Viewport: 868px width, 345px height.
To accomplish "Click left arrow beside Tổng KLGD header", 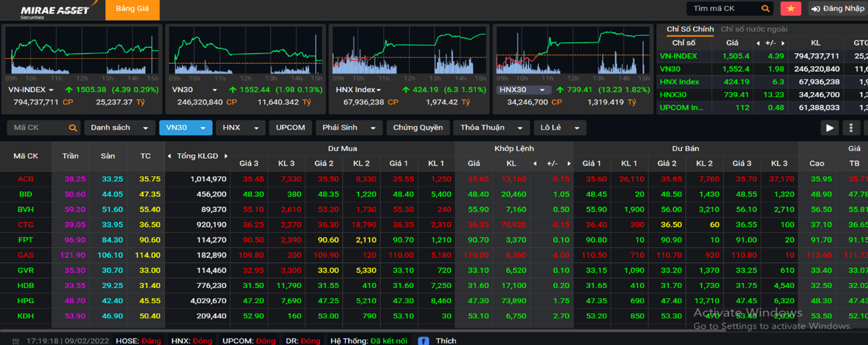I will click(169, 156).
